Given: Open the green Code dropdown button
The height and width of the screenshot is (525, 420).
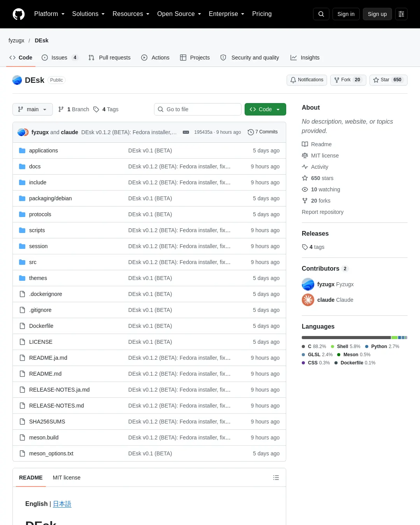Looking at the screenshot, I should 265,109.
